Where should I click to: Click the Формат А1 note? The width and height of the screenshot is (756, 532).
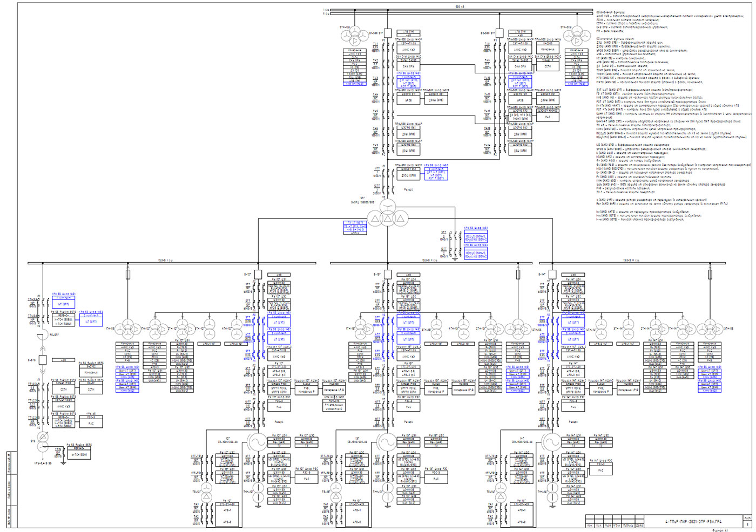721,530
